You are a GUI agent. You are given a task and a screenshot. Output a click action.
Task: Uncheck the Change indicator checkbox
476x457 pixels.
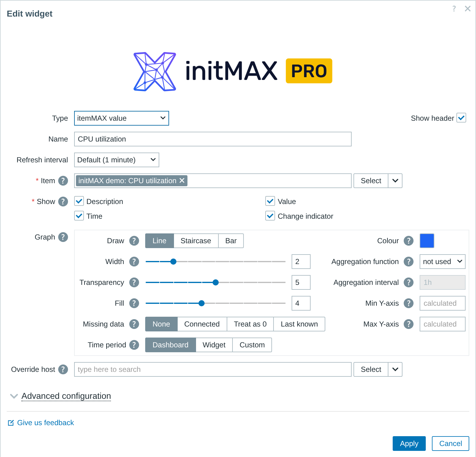click(x=270, y=216)
